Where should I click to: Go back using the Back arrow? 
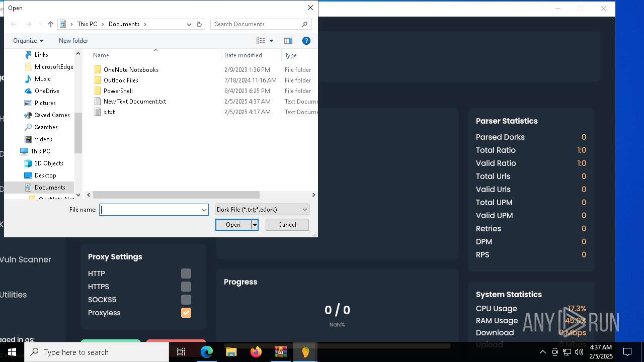(x=14, y=24)
